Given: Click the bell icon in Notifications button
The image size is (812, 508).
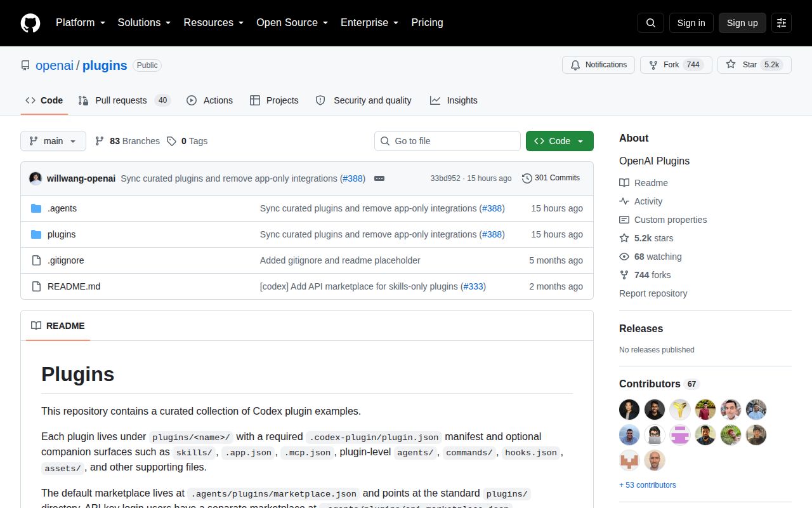Looking at the screenshot, I should pyautogui.click(x=575, y=65).
